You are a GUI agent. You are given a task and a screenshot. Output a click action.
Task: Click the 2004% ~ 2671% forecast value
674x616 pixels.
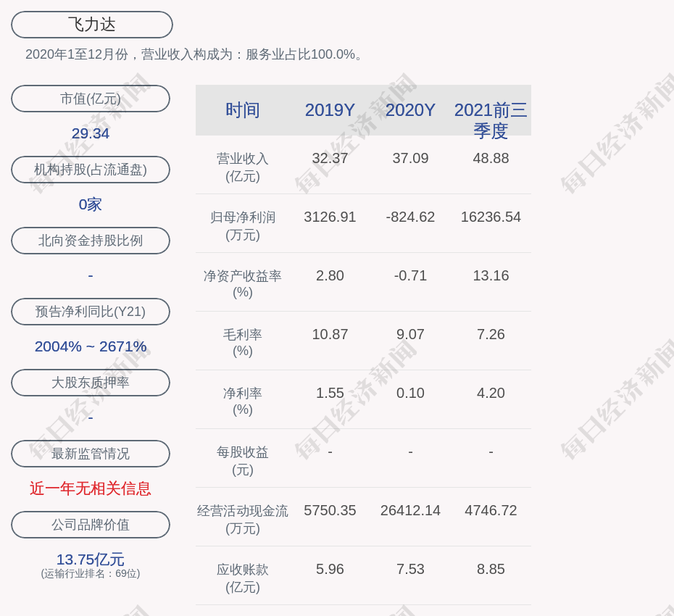click(x=91, y=346)
